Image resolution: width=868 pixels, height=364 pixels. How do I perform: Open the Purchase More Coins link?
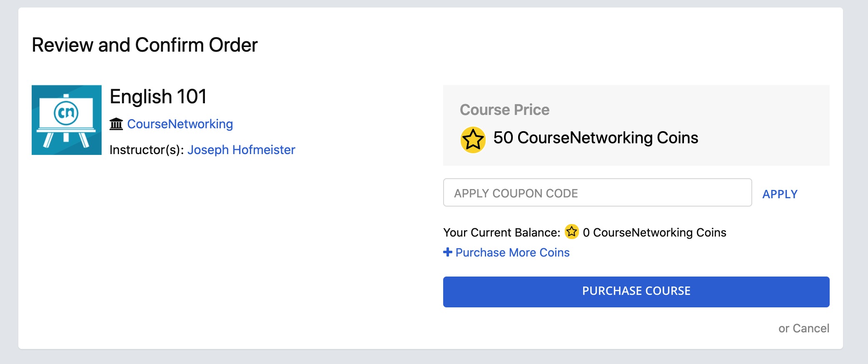tap(512, 252)
